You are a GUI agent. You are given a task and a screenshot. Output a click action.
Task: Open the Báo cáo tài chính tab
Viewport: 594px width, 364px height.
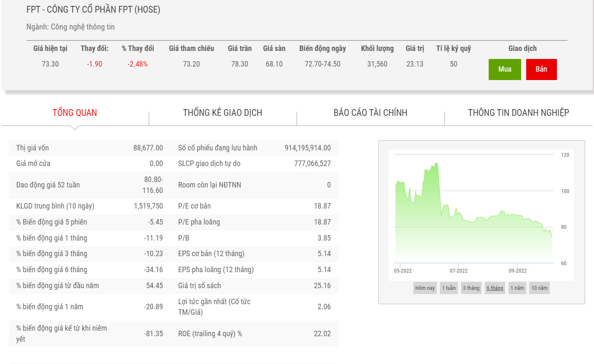click(x=370, y=113)
